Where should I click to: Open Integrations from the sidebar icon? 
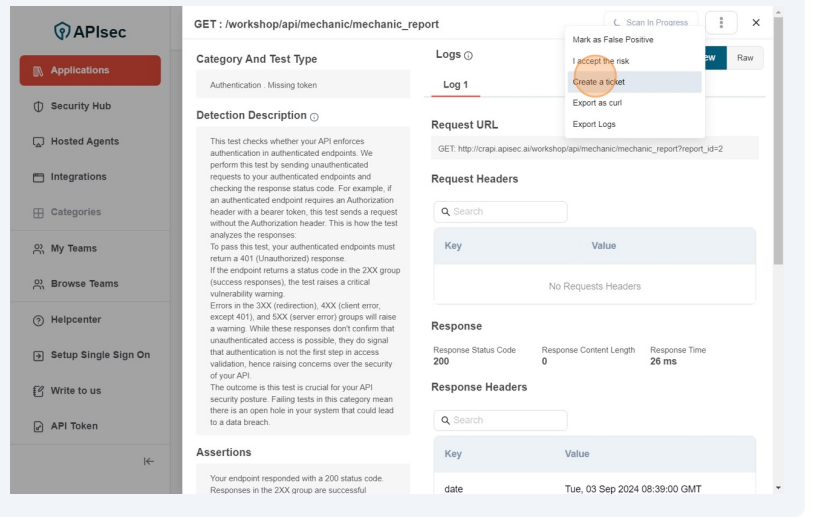38,177
